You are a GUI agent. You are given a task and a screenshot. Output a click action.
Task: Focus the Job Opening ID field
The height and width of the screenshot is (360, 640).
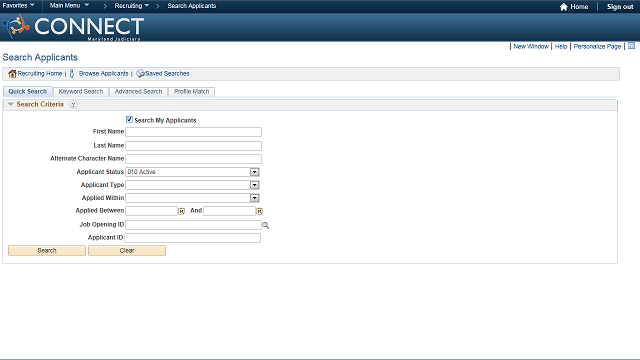(x=193, y=225)
